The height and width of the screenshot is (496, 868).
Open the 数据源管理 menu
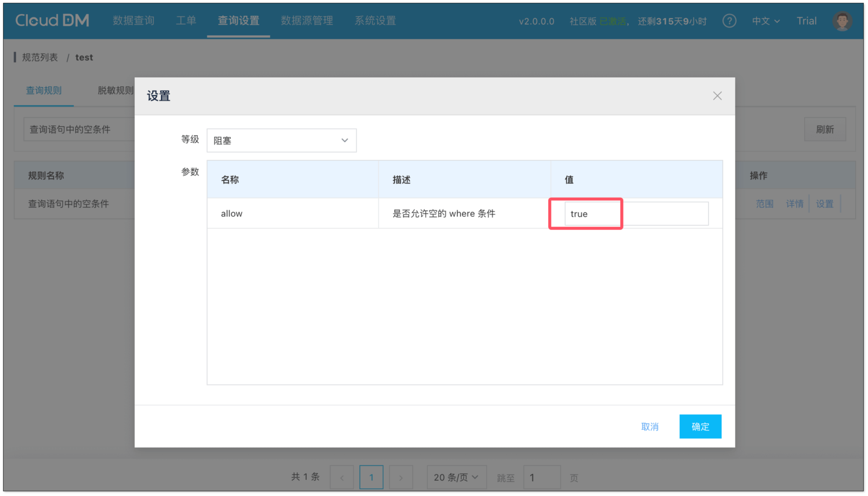coord(307,21)
